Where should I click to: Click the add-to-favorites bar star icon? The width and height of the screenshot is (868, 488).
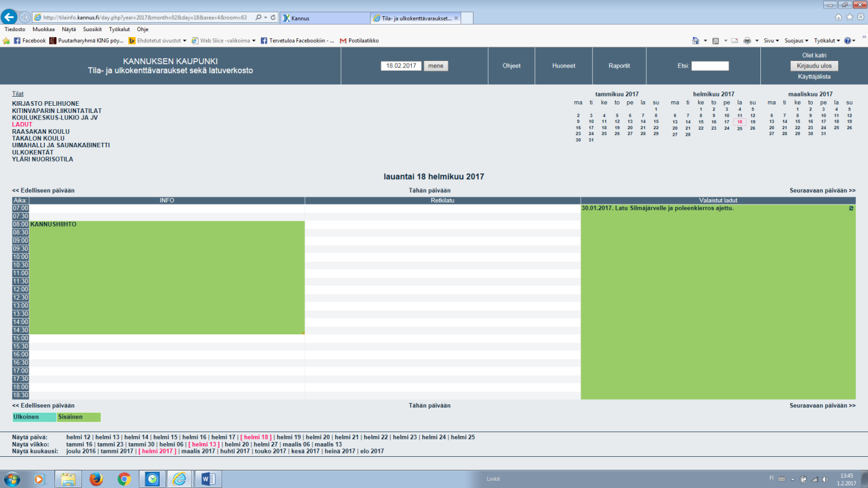click(6, 40)
